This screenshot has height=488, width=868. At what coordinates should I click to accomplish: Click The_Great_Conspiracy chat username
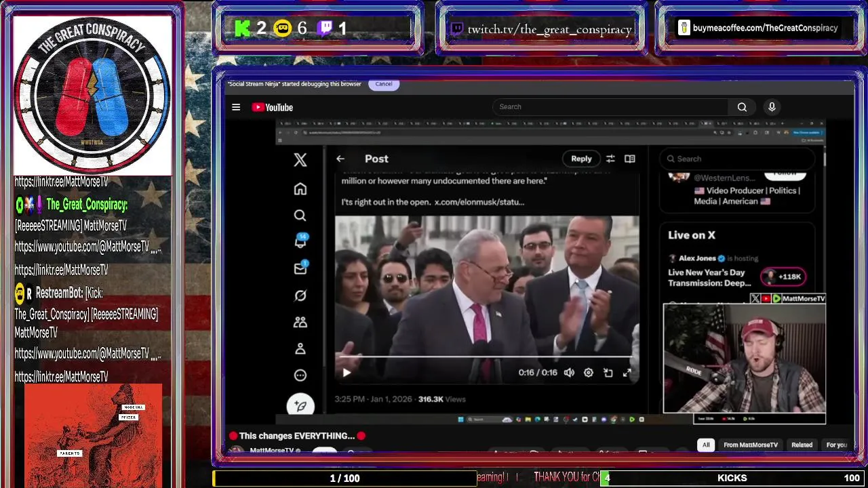click(87, 205)
